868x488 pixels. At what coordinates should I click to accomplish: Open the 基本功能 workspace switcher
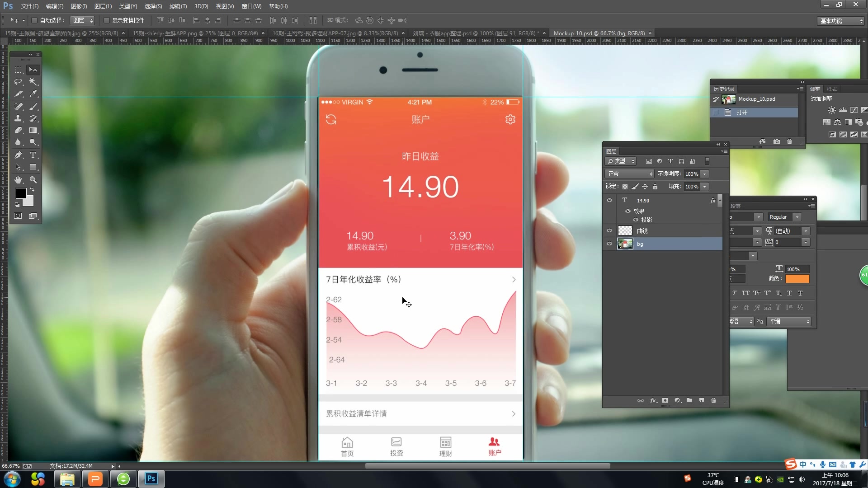click(841, 21)
